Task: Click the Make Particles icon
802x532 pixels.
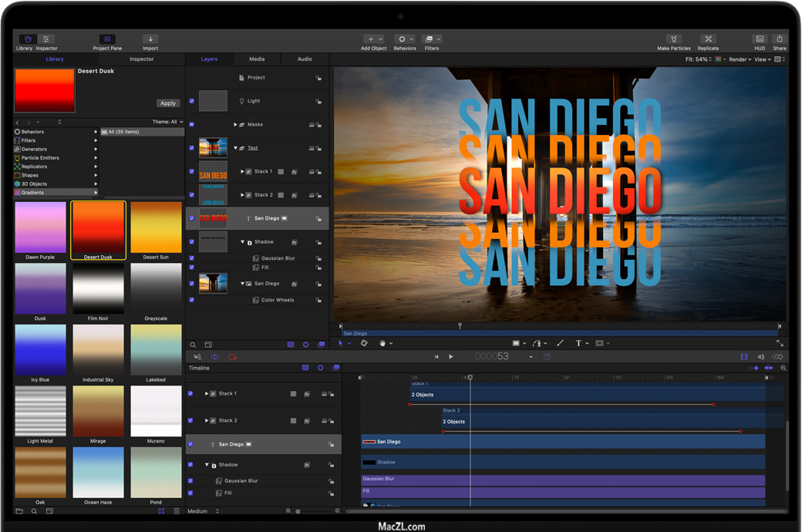Action: pyautogui.click(x=673, y=39)
